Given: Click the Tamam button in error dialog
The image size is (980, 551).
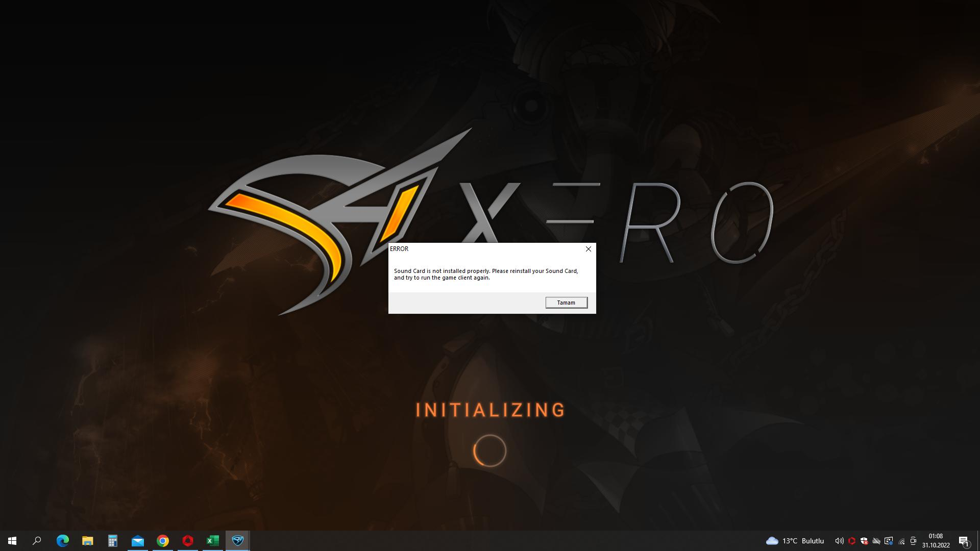Looking at the screenshot, I should pos(566,303).
